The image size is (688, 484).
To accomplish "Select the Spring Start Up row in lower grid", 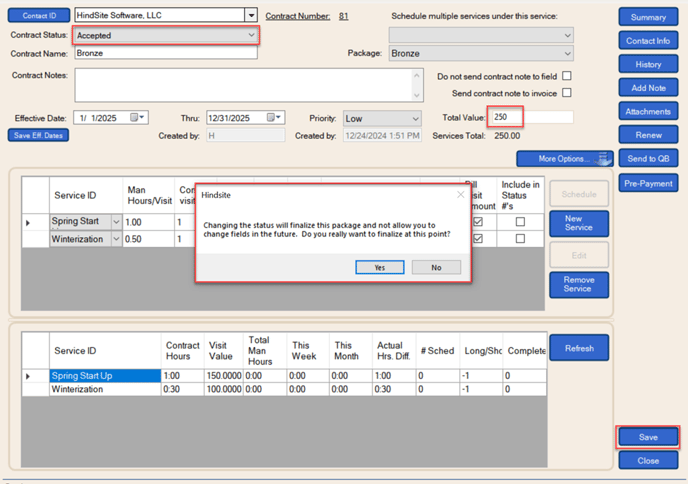I will click(105, 376).
